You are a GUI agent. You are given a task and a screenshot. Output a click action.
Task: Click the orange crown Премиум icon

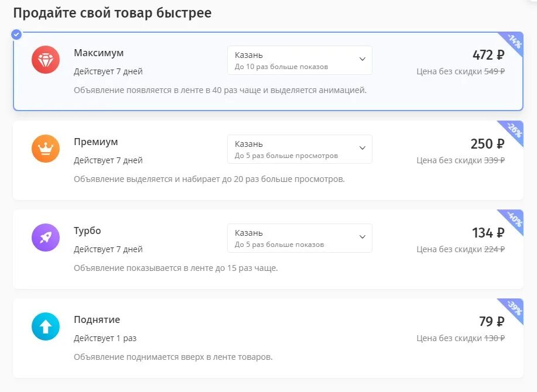coord(46,149)
